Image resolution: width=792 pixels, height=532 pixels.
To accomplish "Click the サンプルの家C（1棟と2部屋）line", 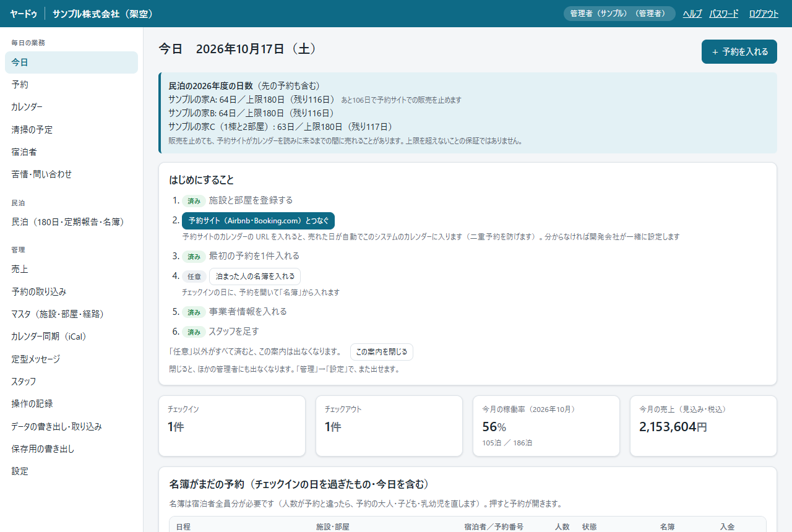I will 281,127.
